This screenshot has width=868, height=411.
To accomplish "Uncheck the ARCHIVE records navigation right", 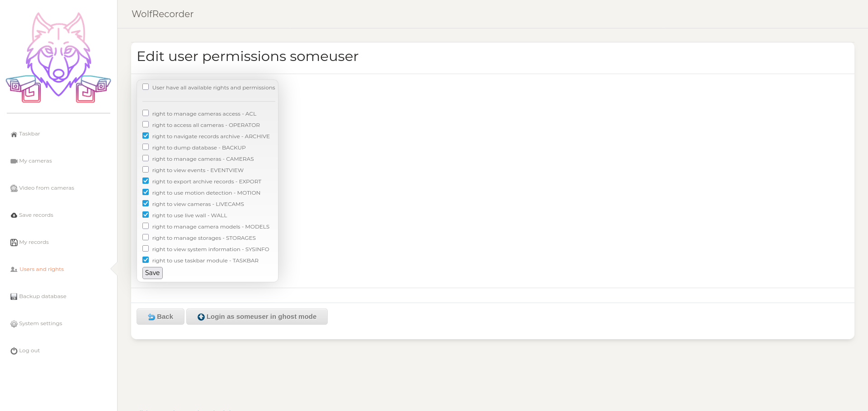I will point(146,136).
